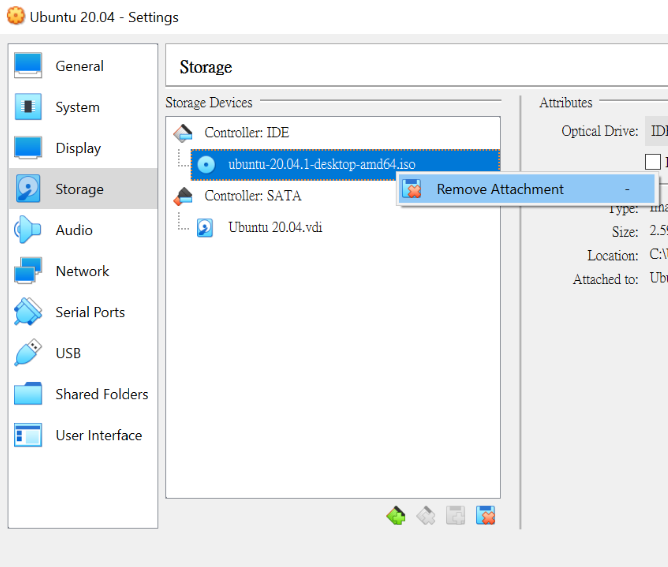This screenshot has height=567, width=668.
Task: Open the Audio settings page
Action: (83, 230)
